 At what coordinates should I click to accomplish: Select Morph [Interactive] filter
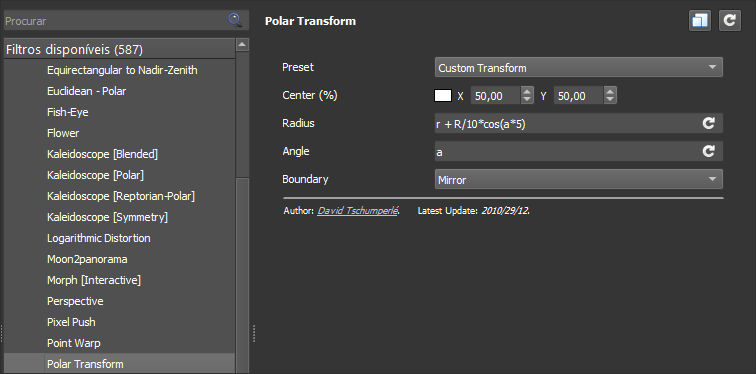tap(94, 280)
